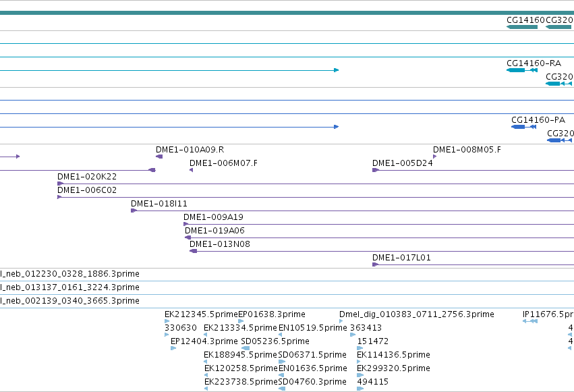The width and height of the screenshot is (574, 392).
Task: Click the SD06371.5prime label
Action: pos(312,355)
